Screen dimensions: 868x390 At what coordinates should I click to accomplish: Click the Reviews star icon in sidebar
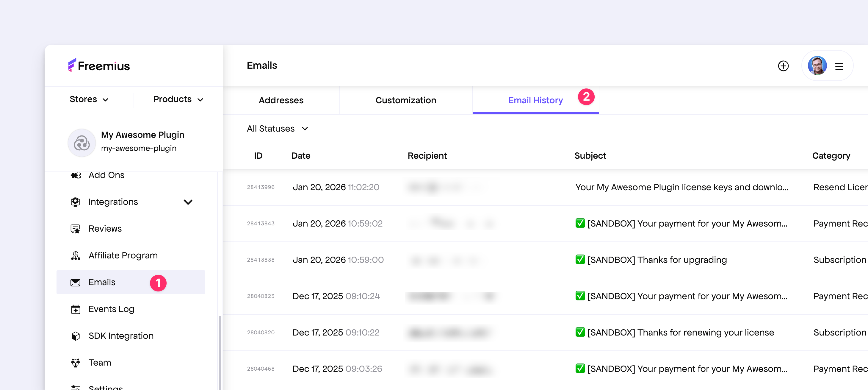pos(76,229)
